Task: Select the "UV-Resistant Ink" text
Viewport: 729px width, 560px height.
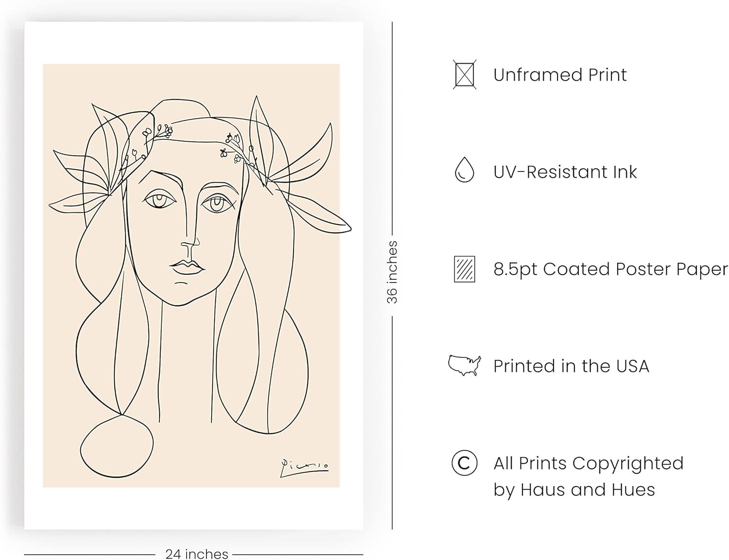Action: click(565, 172)
